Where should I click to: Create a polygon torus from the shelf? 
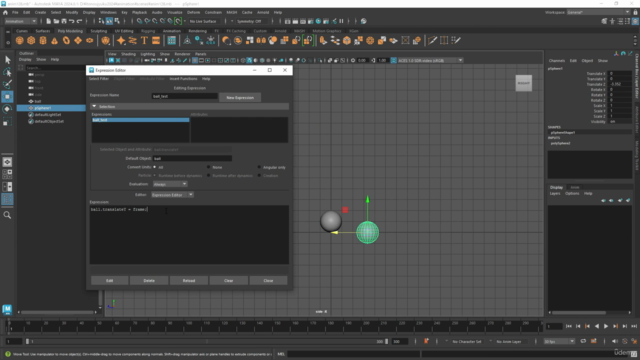tap(66, 40)
